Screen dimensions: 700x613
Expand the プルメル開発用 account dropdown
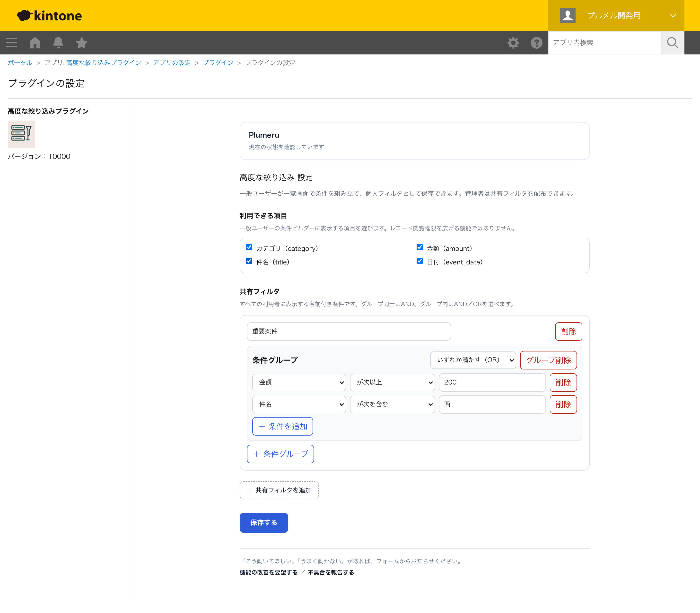(x=616, y=15)
